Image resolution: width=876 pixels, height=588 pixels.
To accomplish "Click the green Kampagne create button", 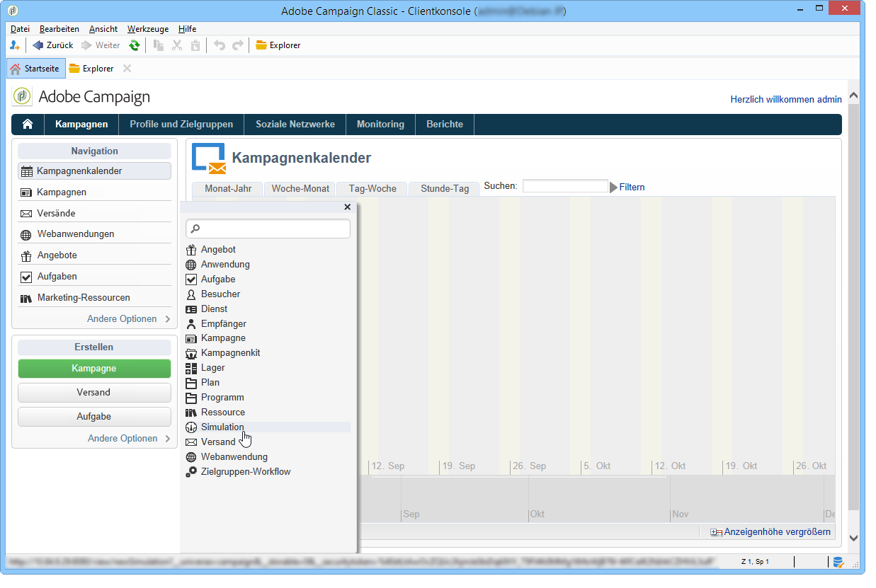I will (94, 369).
